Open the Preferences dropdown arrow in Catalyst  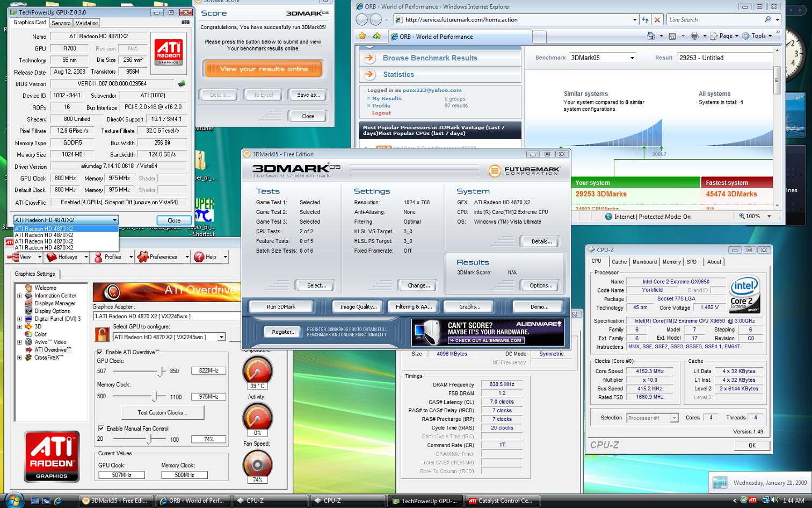click(187, 257)
